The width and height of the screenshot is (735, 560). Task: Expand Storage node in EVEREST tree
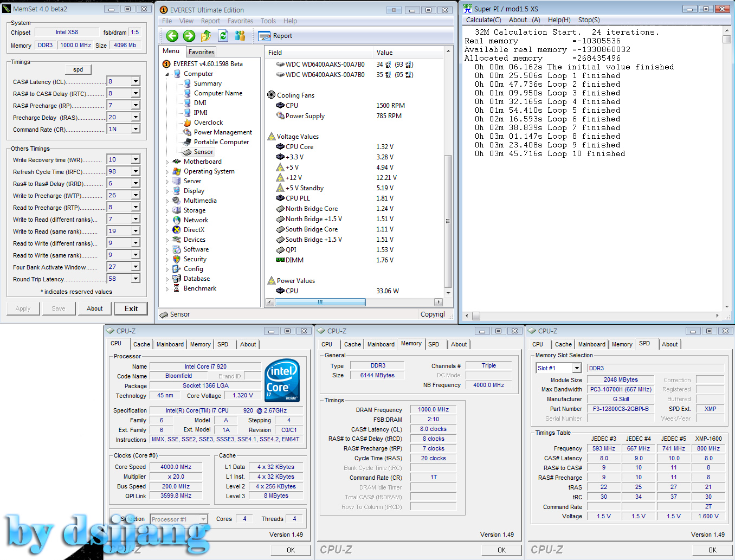click(x=167, y=211)
